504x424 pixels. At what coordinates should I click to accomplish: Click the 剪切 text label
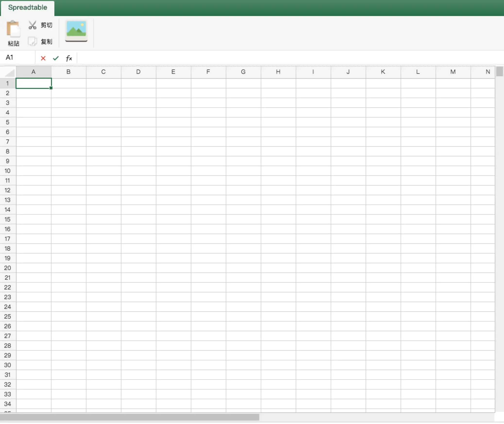click(46, 25)
